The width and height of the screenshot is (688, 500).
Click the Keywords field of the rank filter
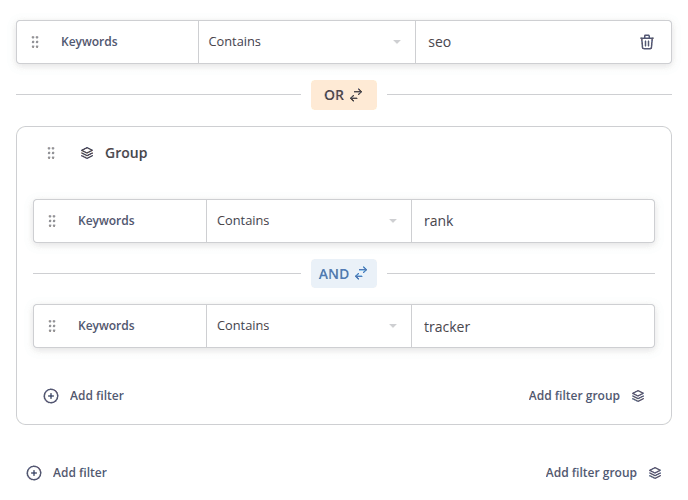pyautogui.click(x=106, y=221)
